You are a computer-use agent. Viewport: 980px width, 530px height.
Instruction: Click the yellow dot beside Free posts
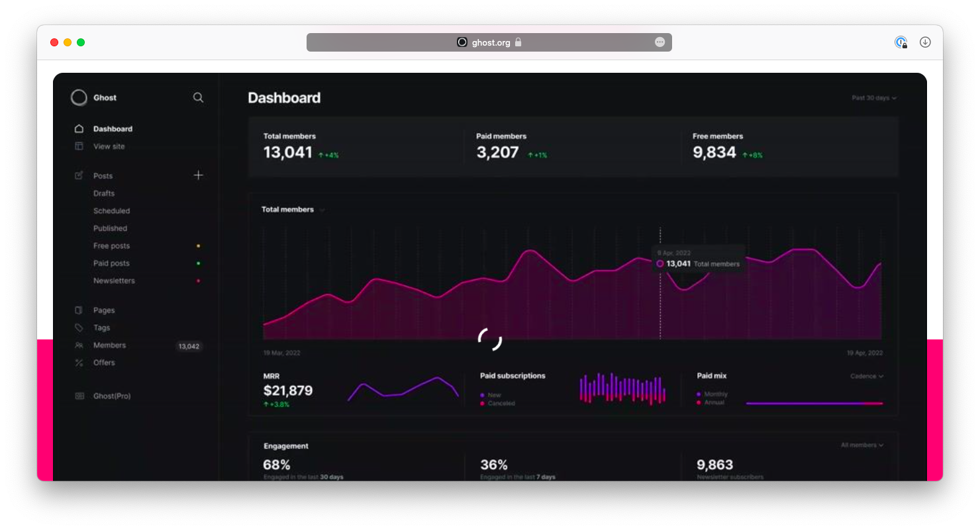tap(198, 246)
